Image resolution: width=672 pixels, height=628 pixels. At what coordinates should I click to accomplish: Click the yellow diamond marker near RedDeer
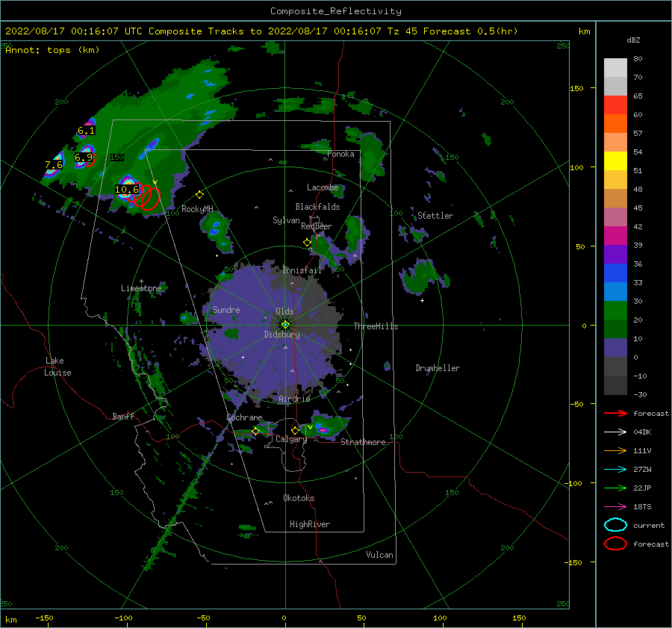pyautogui.click(x=307, y=243)
